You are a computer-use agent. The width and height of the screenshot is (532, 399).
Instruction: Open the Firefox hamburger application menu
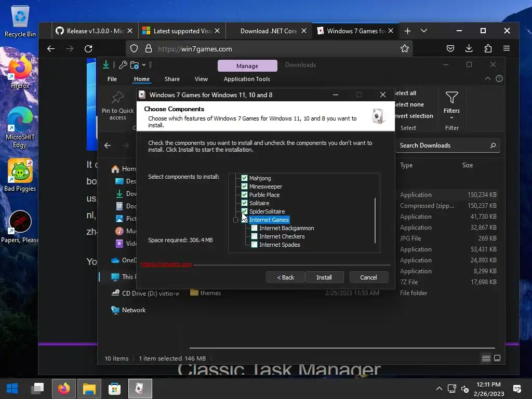point(507,49)
